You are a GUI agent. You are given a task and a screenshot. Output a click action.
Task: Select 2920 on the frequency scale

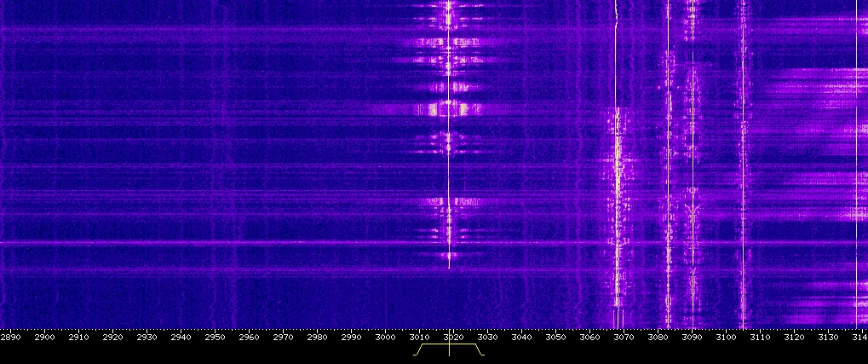click(x=112, y=337)
